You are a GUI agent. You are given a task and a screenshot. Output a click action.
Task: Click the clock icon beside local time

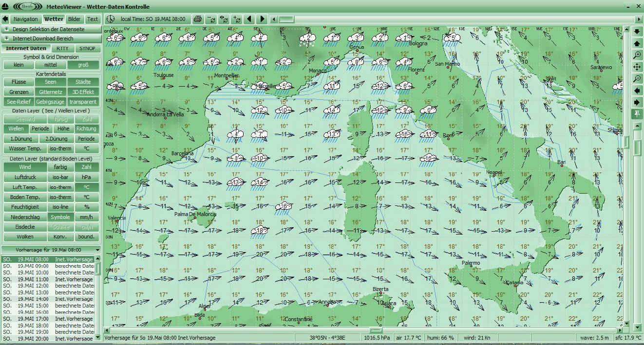click(111, 19)
